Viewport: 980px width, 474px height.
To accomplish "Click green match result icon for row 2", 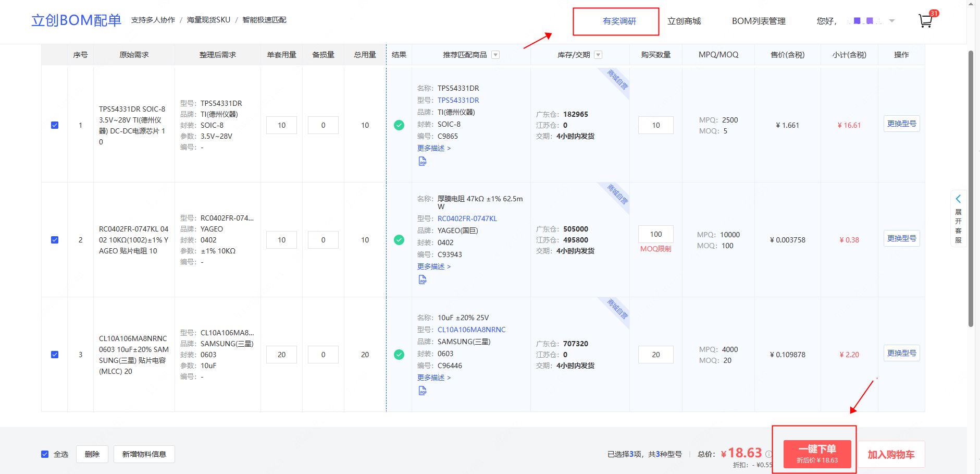I will click(x=399, y=240).
